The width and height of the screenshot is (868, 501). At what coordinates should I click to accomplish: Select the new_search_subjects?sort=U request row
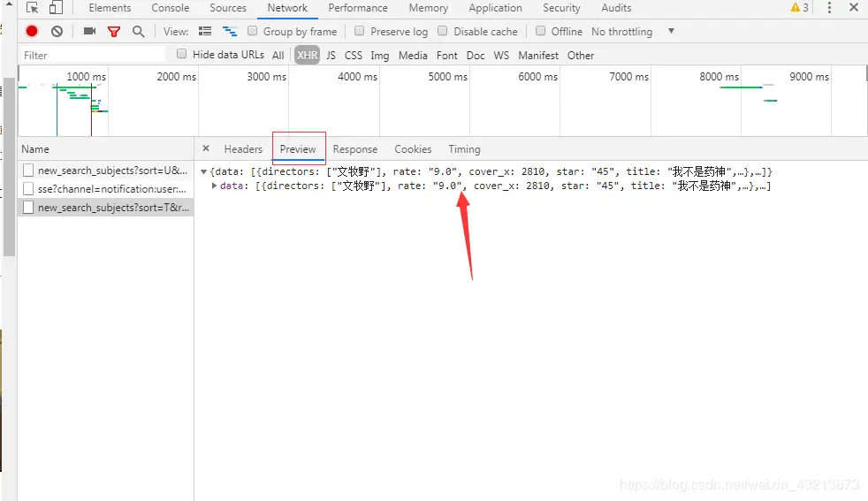[x=106, y=170]
